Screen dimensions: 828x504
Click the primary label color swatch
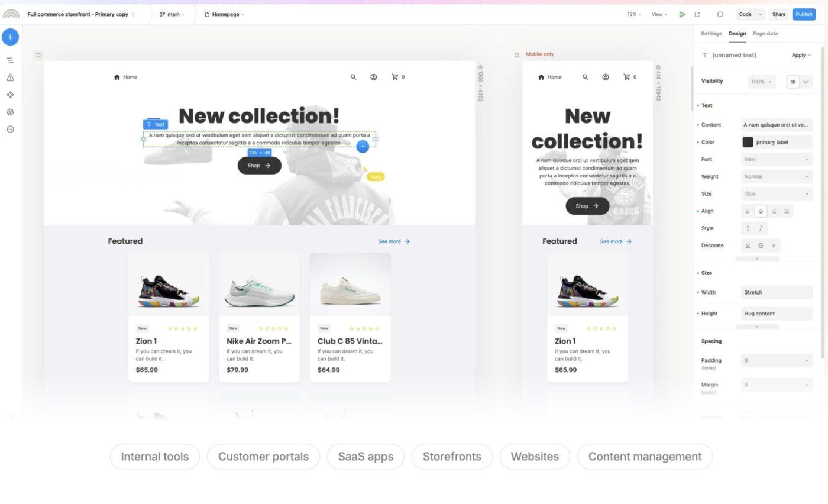(x=748, y=142)
